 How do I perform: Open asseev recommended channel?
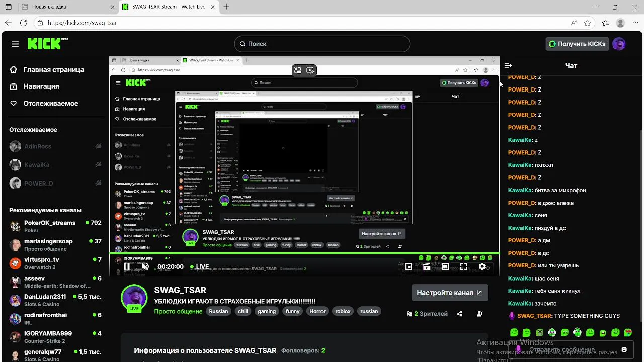click(x=55, y=282)
